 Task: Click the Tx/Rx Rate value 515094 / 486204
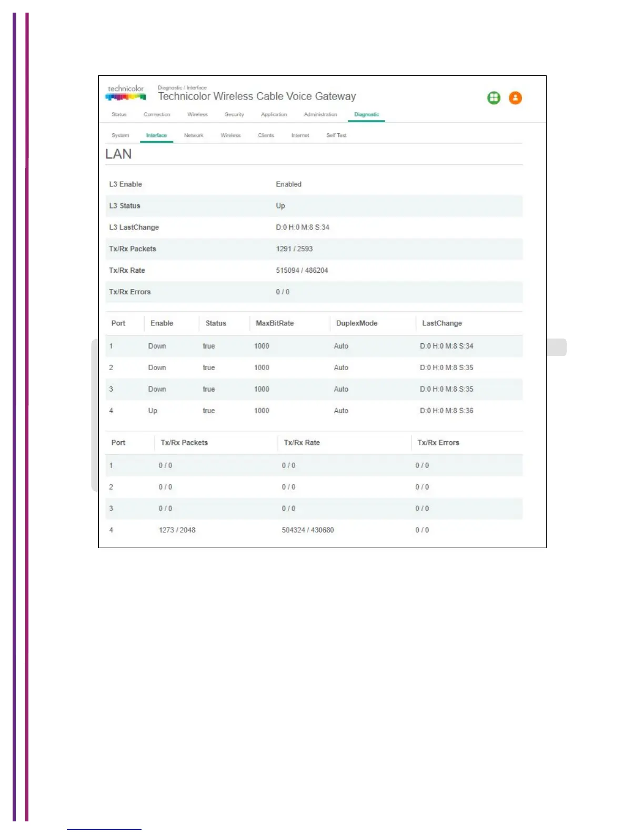(302, 271)
